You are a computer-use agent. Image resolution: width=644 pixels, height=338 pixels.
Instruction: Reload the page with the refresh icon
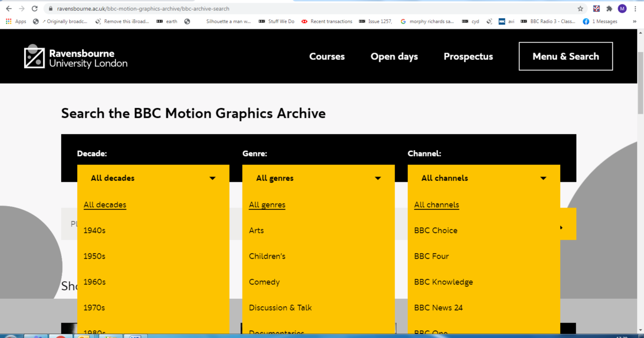(x=34, y=9)
